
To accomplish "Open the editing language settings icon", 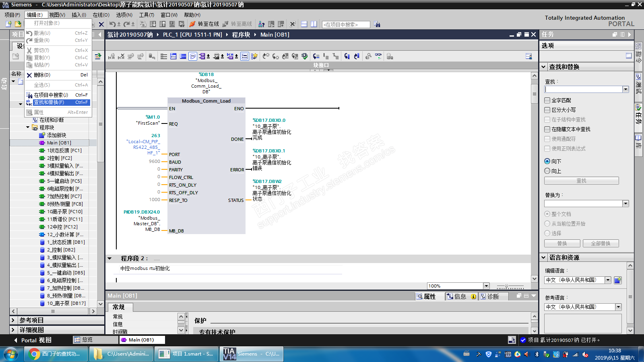I will pyautogui.click(x=618, y=280).
